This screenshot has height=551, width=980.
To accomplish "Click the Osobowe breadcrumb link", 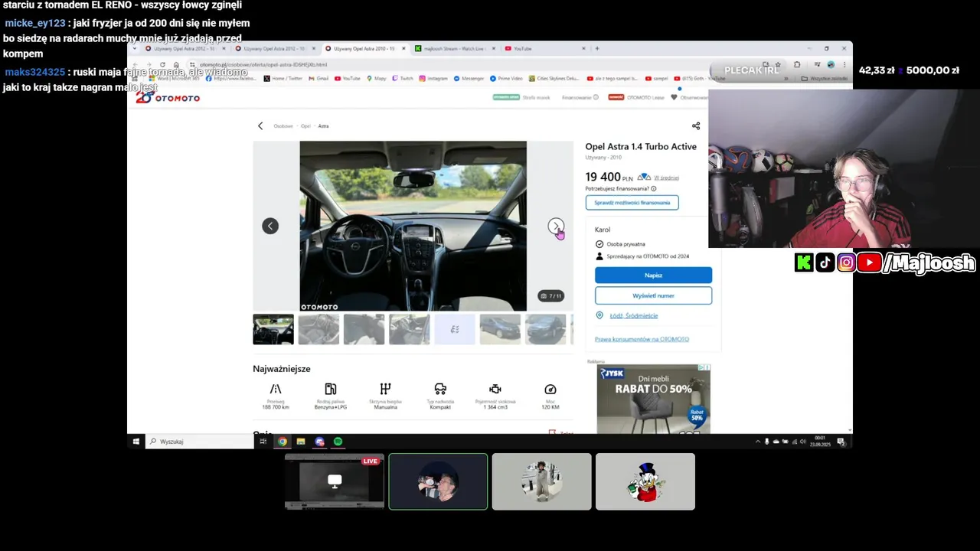I will pyautogui.click(x=283, y=126).
